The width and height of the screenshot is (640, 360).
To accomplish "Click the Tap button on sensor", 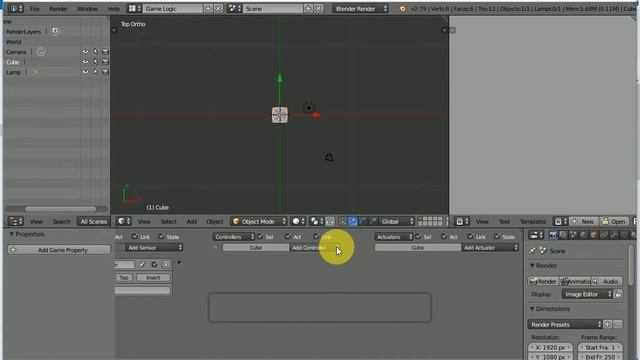I will (124, 278).
